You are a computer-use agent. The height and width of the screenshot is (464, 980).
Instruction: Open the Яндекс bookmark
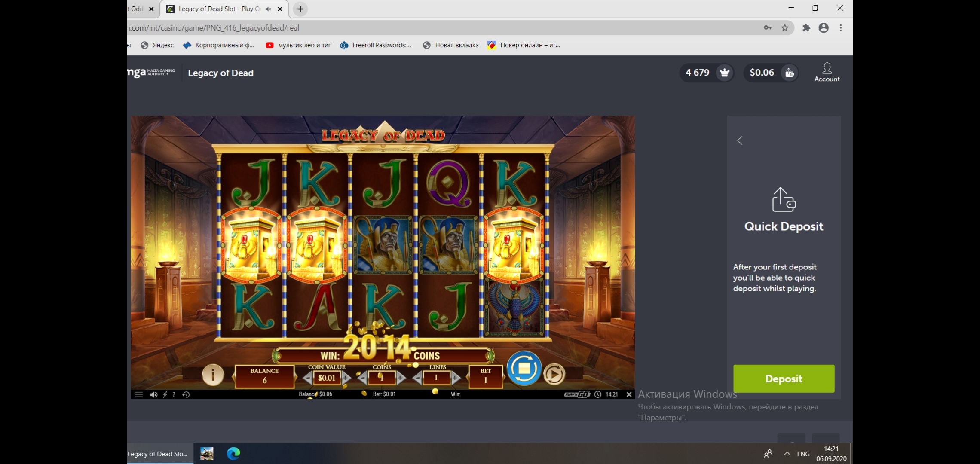tap(157, 45)
